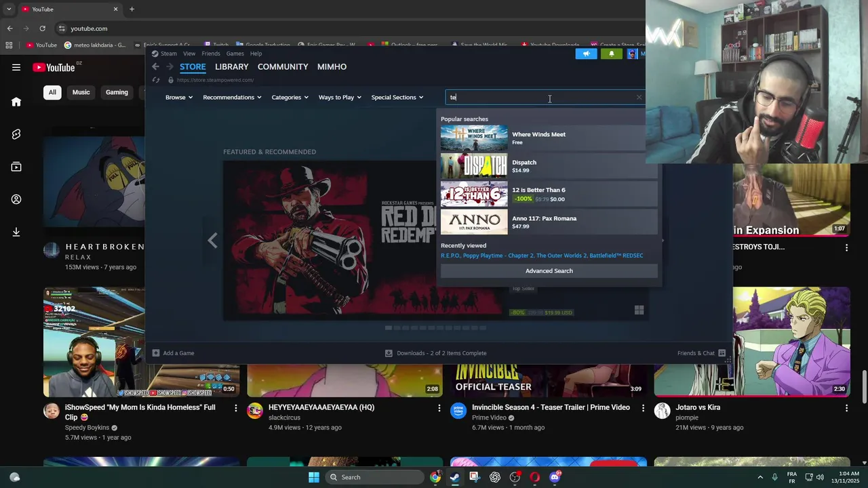The height and width of the screenshot is (488, 868).
Task: Show hidden system tray icons
Action: click(760, 477)
